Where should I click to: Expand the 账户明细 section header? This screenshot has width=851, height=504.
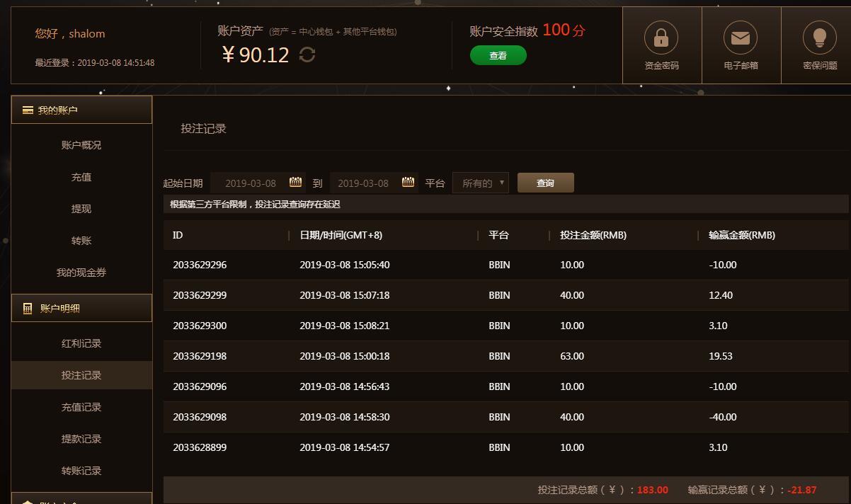tap(81, 308)
